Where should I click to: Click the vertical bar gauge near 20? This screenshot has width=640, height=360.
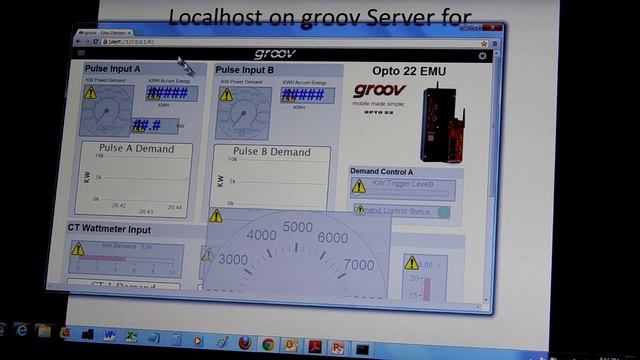427,290
